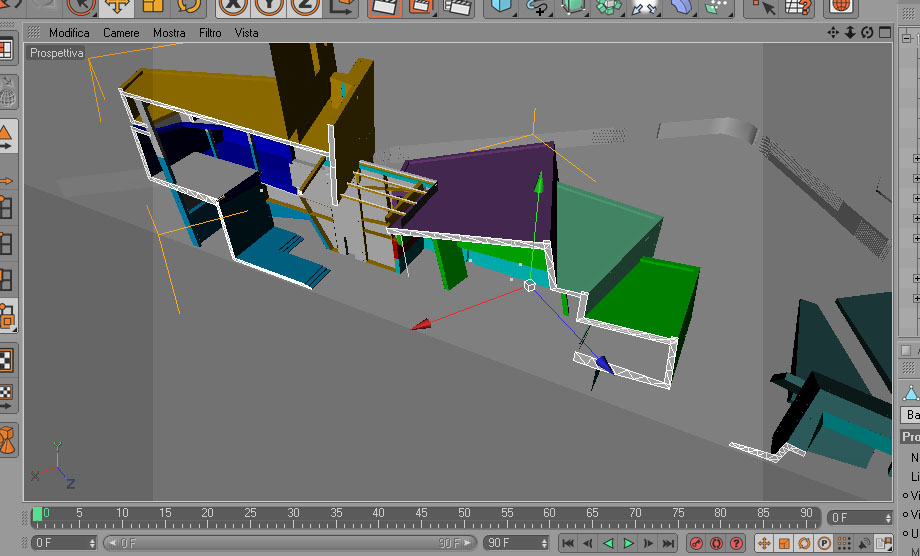
Task: Open the Modifica menu
Action: click(x=69, y=33)
